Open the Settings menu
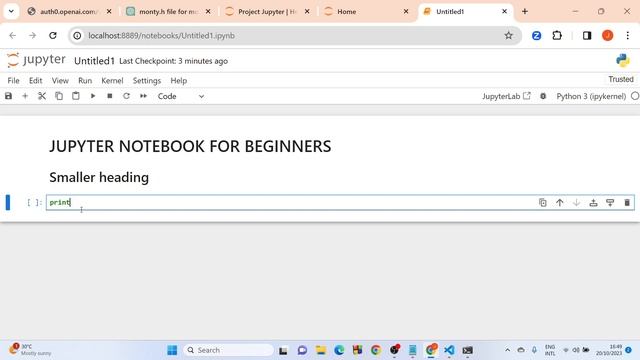Viewport: 640px width, 360px height. click(x=147, y=80)
